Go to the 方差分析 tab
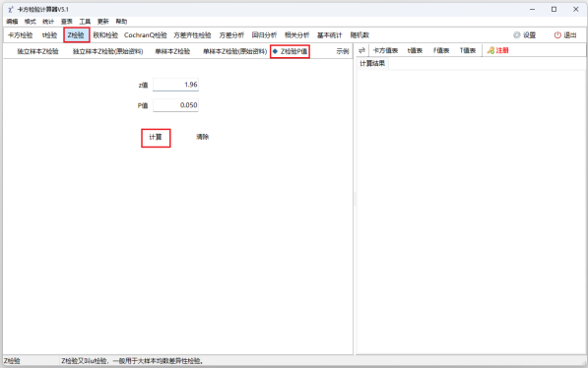This screenshot has height=368, width=588. pyautogui.click(x=231, y=35)
